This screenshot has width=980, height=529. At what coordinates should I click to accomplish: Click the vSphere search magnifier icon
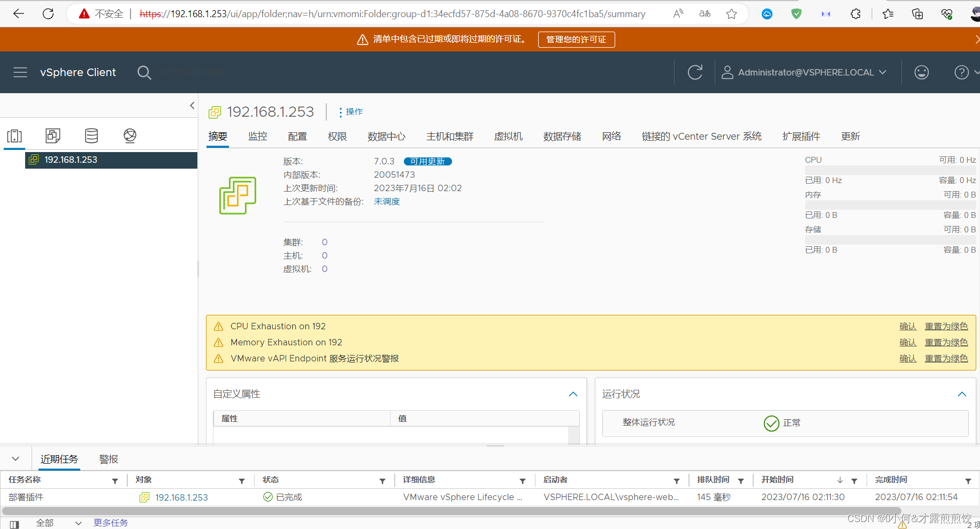(144, 72)
